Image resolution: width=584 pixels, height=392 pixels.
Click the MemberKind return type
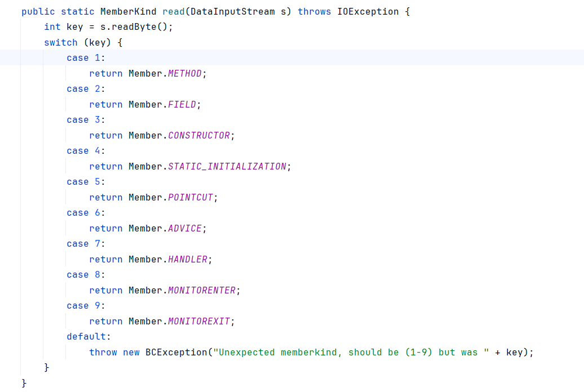point(128,12)
